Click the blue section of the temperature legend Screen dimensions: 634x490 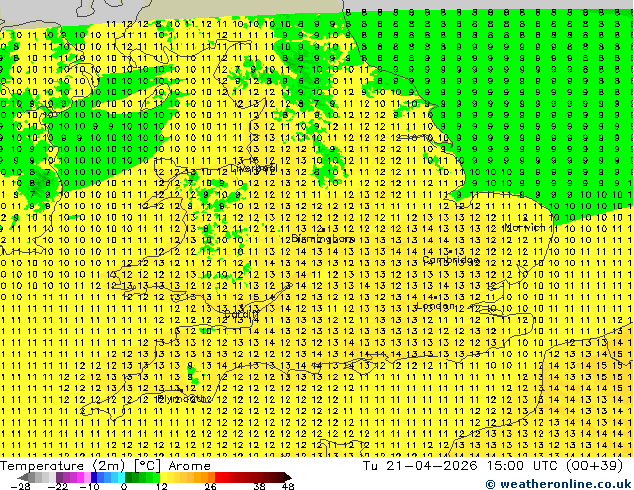(107, 477)
